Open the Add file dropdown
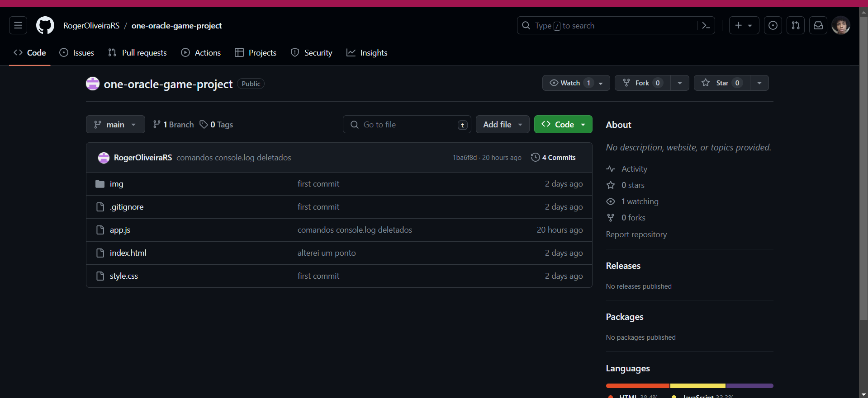 coord(503,124)
